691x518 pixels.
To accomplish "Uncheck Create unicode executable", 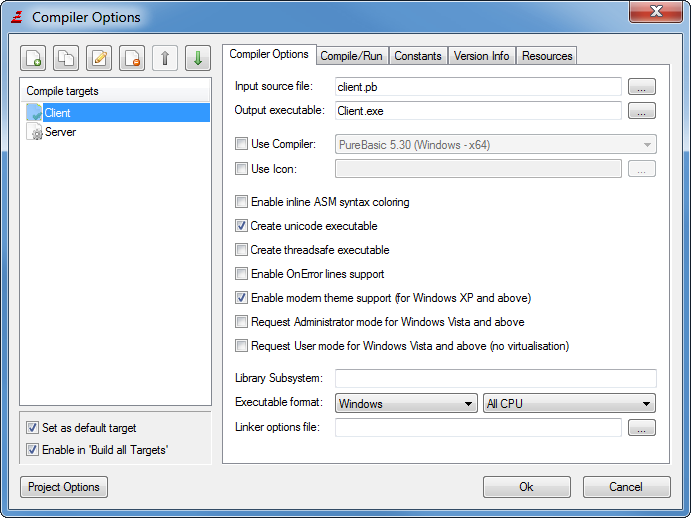I will [x=241, y=226].
